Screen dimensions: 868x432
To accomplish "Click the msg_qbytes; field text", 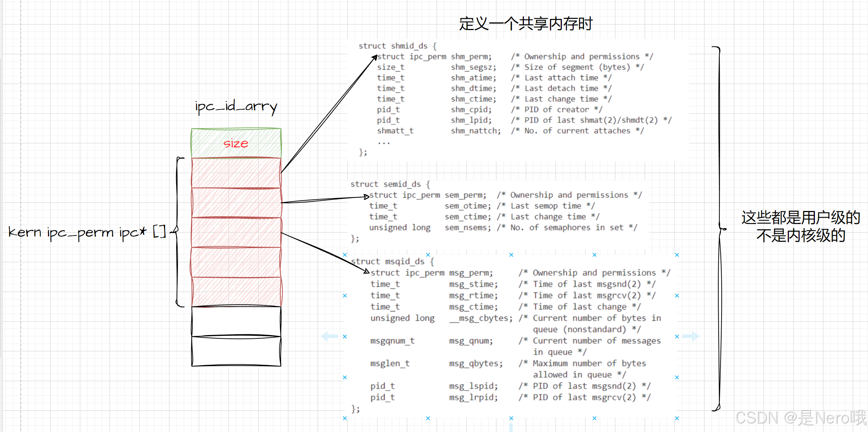I will pos(476,363).
